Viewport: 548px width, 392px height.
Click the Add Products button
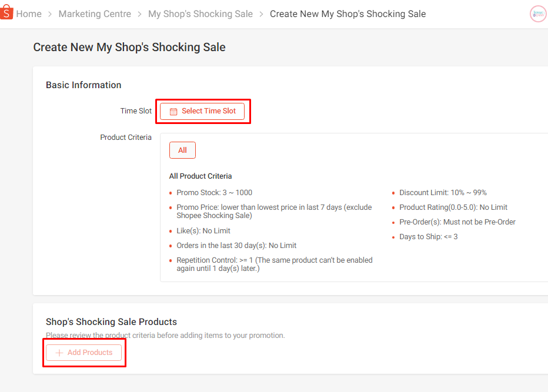(84, 353)
